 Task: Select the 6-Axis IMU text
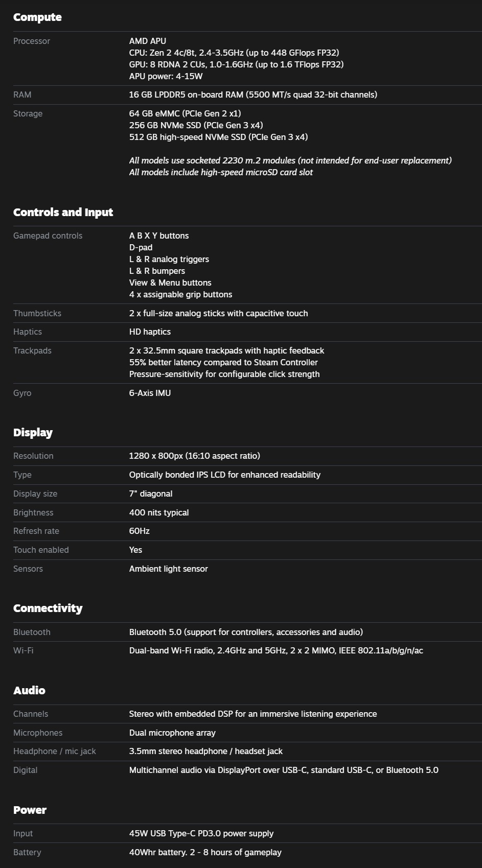pos(150,393)
